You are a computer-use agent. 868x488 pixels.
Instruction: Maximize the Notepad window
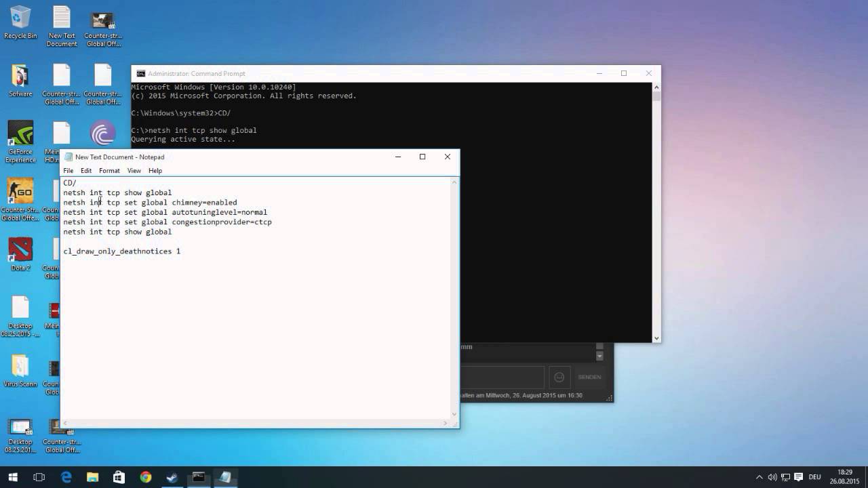(x=422, y=157)
